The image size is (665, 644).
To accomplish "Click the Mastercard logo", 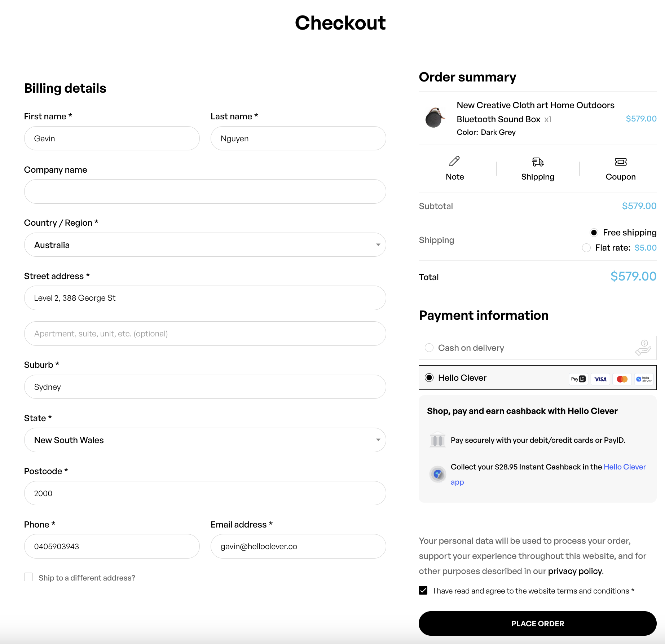I will coord(622,379).
